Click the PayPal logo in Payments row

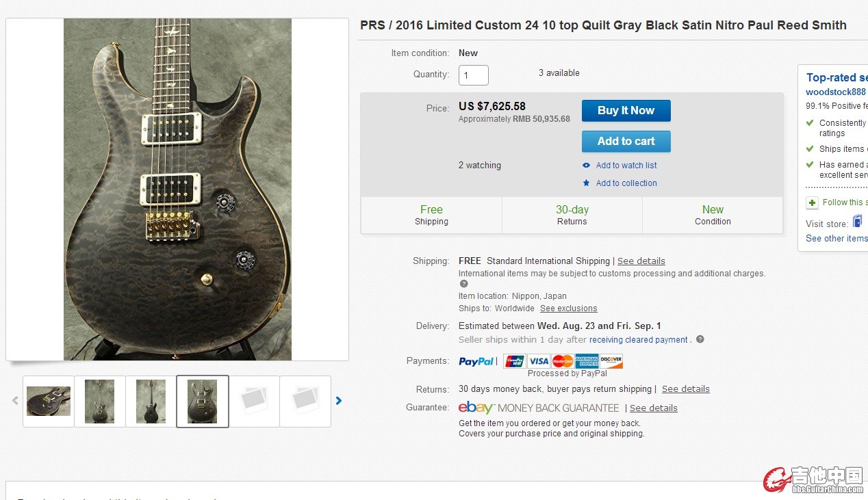tap(476, 362)
